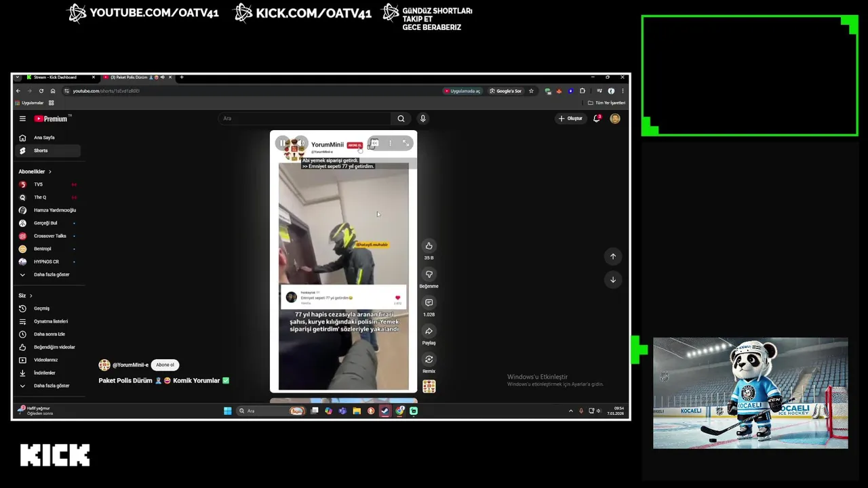The width and height of the screenshot is (868, 488).
Task: Go to YouTube Premium home logo
Action: pos(52,119)
